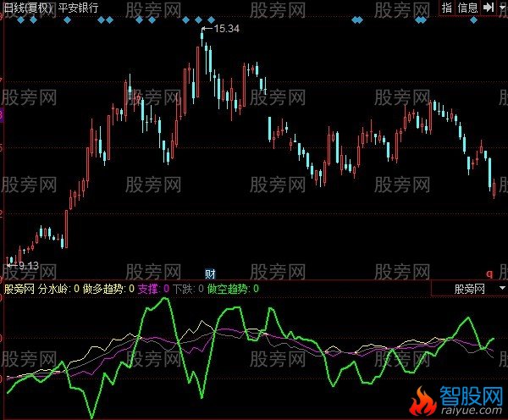Select the candlestick at the 9.13 low
508x420 pixels.
[x=8, y=261]
